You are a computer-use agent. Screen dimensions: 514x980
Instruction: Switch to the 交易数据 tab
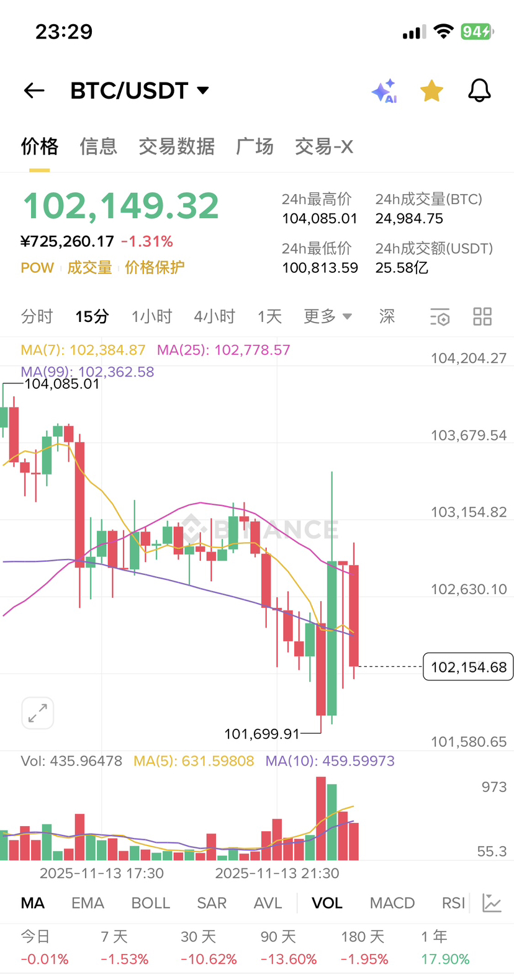(176, 146)
